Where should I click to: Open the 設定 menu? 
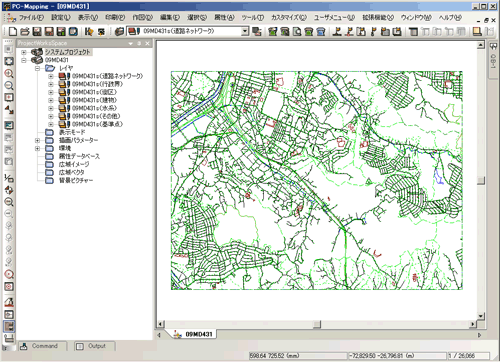click(61, 18)
